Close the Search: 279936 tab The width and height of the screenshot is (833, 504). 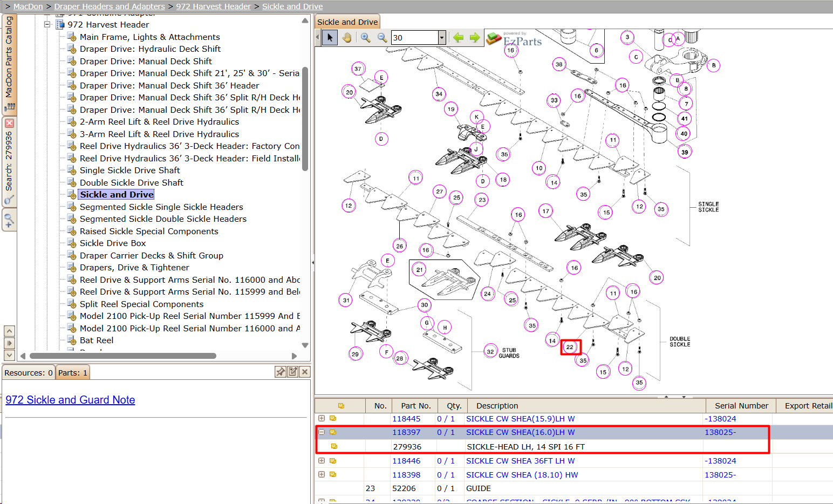pyautogui.click(x=9, y=123)
